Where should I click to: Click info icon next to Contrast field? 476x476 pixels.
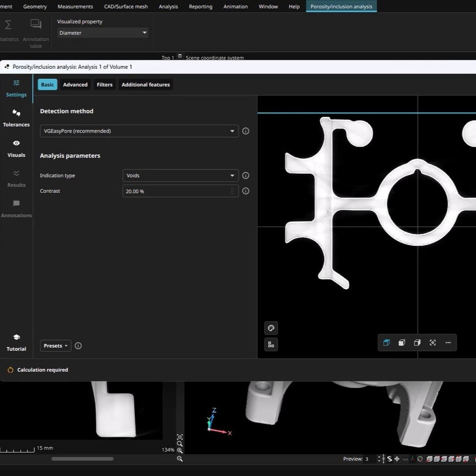pos(246,191)
